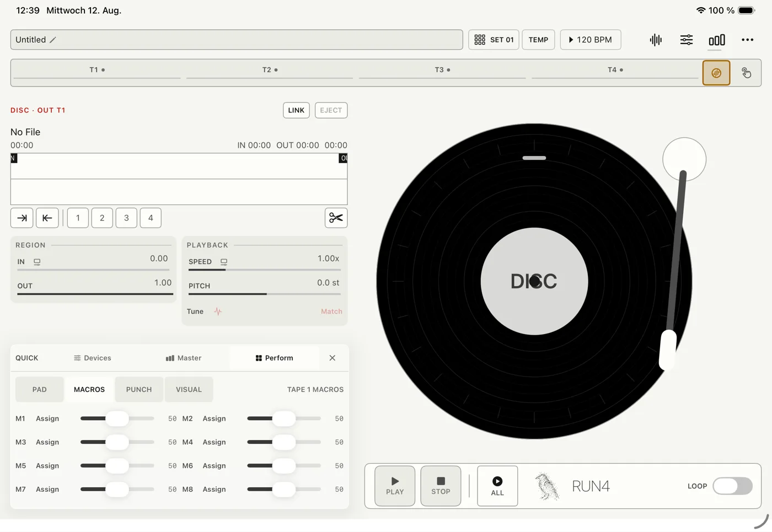Toggle the LOOP switch
The image size is (772, 532).
coord(732,486)
